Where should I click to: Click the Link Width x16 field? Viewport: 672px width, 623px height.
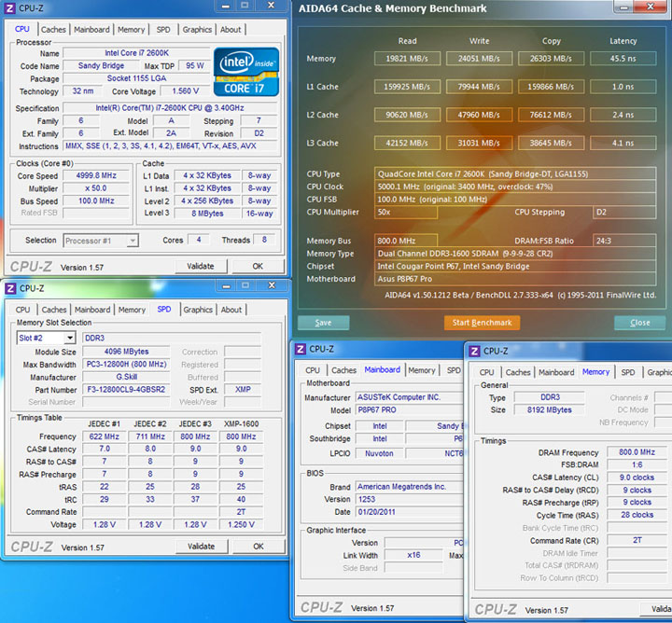[x=413, y=555]
